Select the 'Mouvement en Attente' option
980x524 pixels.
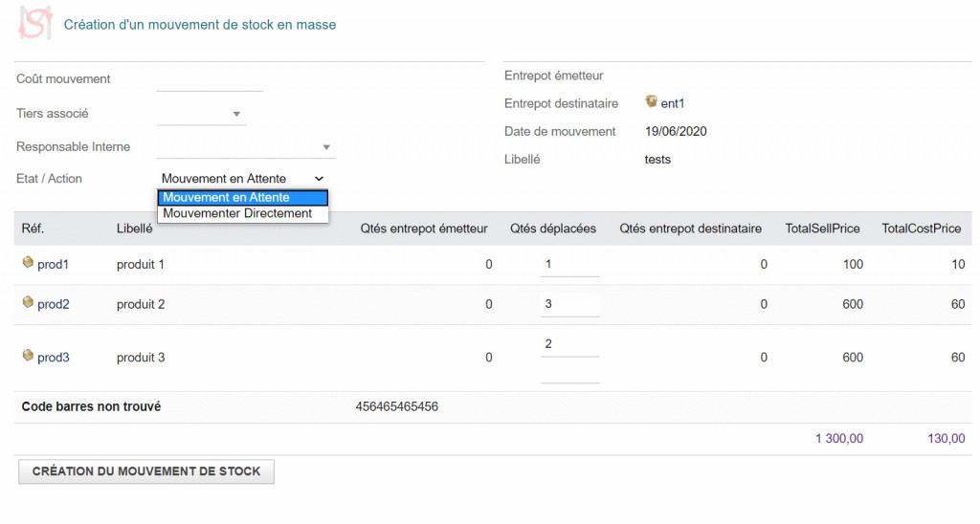[x=242, y=198]
